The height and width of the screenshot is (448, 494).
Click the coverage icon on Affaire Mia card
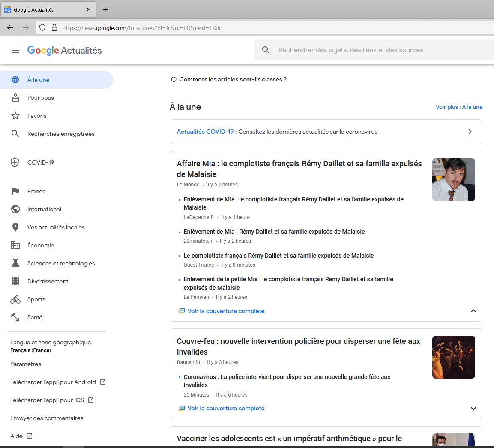[182, 311]
